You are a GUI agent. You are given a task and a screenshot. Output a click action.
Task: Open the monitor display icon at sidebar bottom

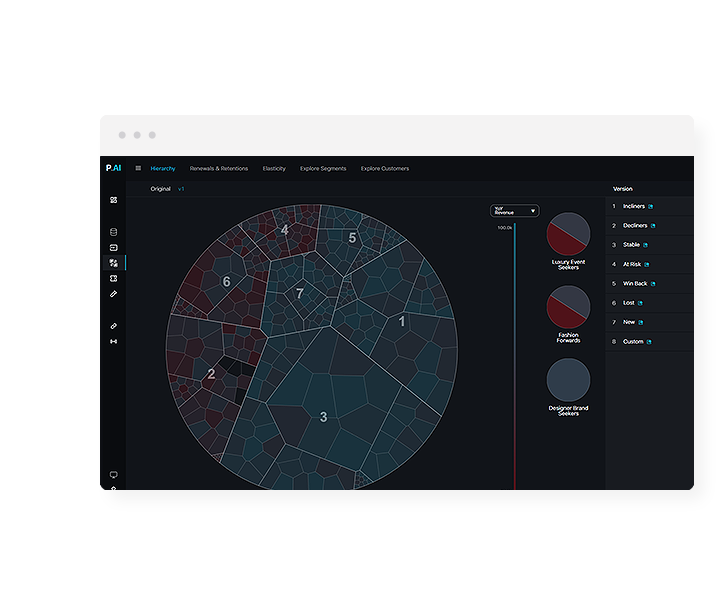point(113,474)
